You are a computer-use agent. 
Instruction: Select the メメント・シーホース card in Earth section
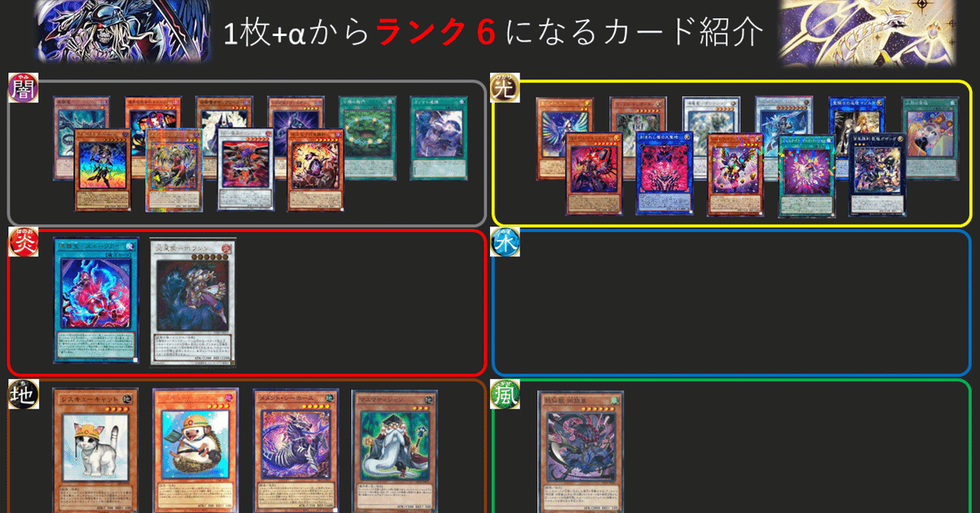pos(296,451)
